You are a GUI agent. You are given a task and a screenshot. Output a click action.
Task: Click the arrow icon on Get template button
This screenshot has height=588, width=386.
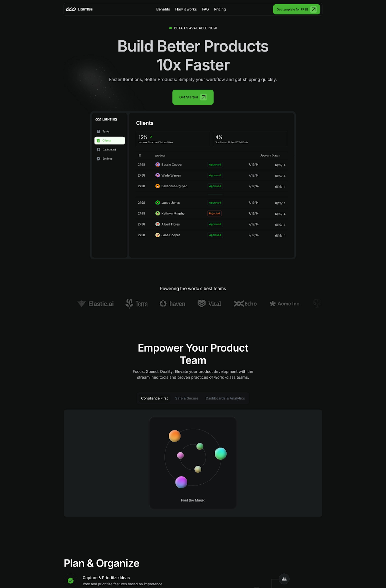pyautogui.click(x=315, y=9)
